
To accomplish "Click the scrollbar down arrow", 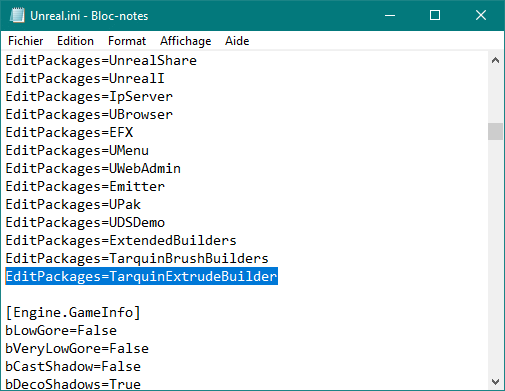I will coord(495,381).
